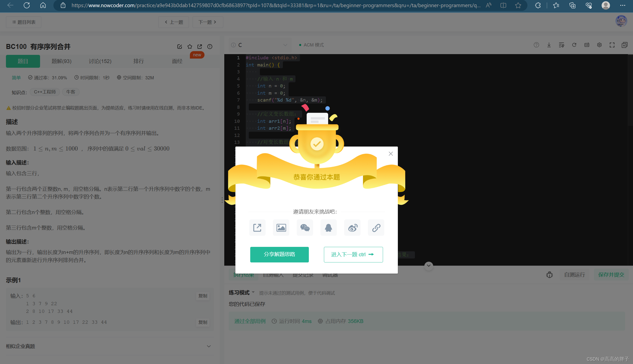Click 分享解题思路 button

(279, 255)
